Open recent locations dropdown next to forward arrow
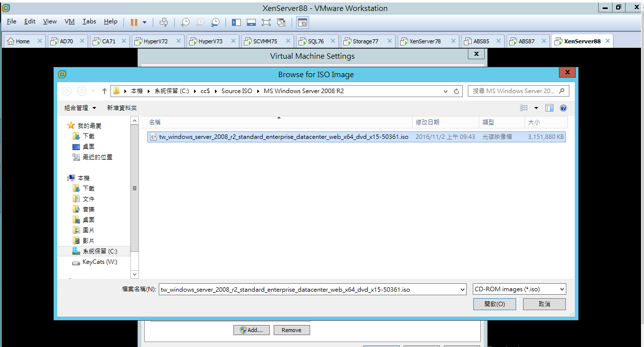Image resolution: width=644 pixels, height=347 pixels. [94, 91]
